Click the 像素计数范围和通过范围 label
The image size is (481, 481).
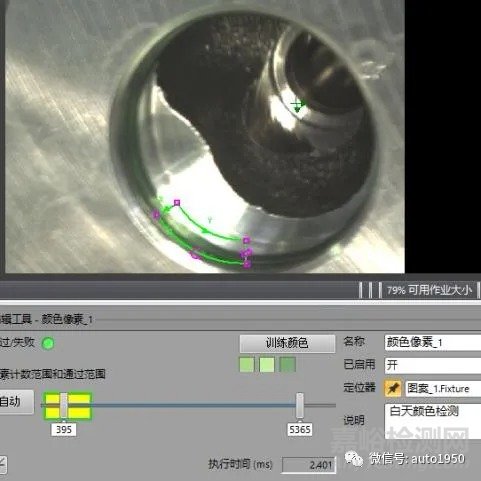tap(53, 374)
